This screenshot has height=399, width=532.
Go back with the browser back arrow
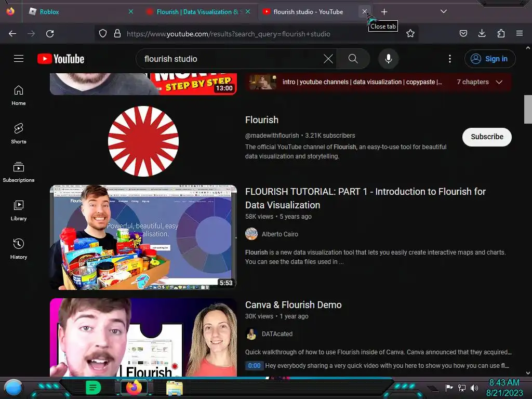point(12,34)
